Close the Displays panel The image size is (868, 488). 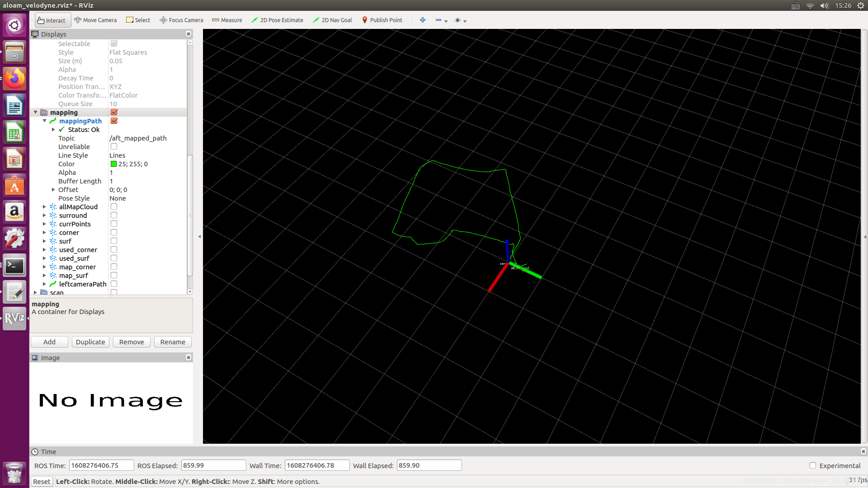pos(189,34)
